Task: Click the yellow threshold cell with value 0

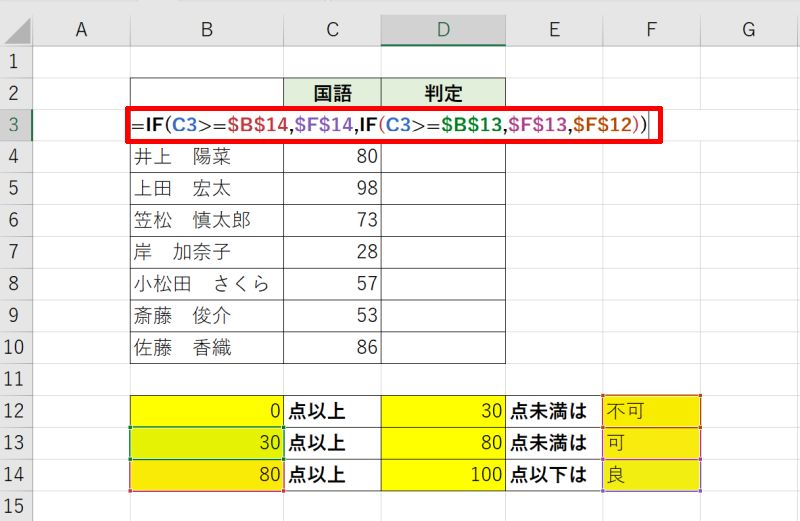Action: 206,411
